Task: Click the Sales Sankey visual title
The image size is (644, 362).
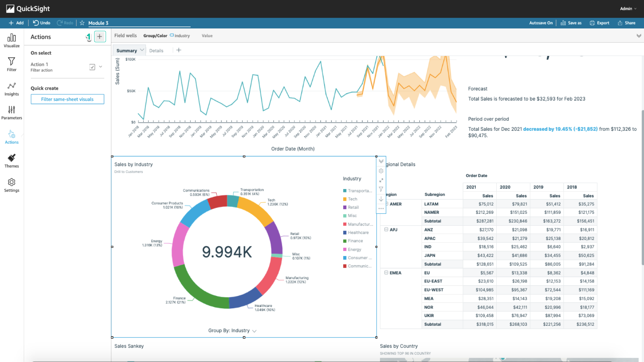Action: [129, 346]
